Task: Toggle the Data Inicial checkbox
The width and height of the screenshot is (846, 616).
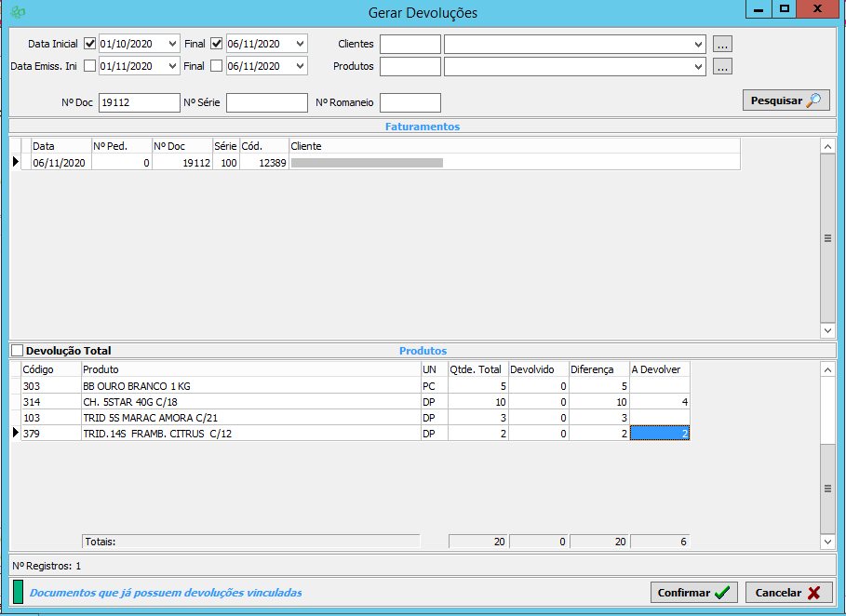Action: (x=90, y=44)
